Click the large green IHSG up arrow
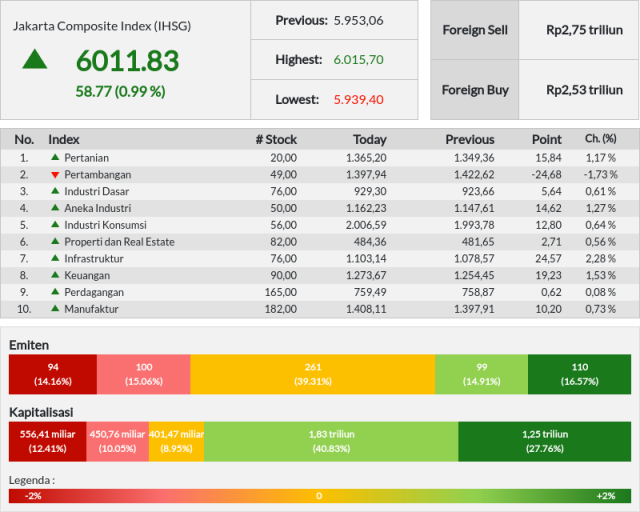The width and height of the screenshot is (640, 512). (35, 59)
